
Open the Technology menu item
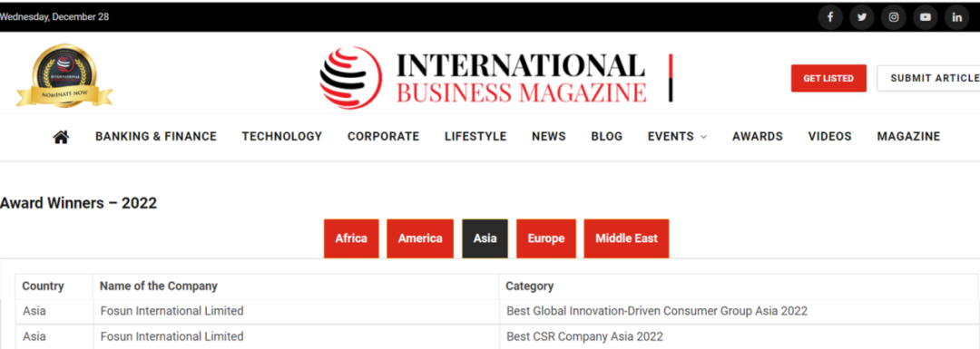(x=282, y=136)
